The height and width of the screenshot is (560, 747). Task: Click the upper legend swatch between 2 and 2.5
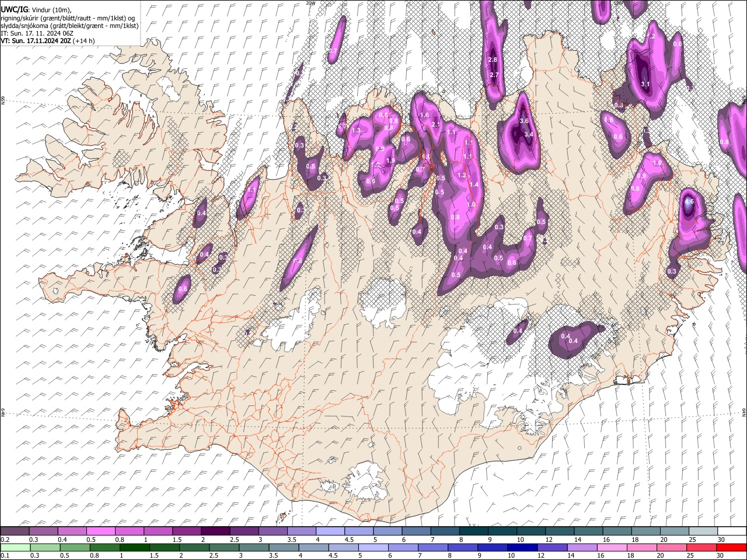coord(215,531)
